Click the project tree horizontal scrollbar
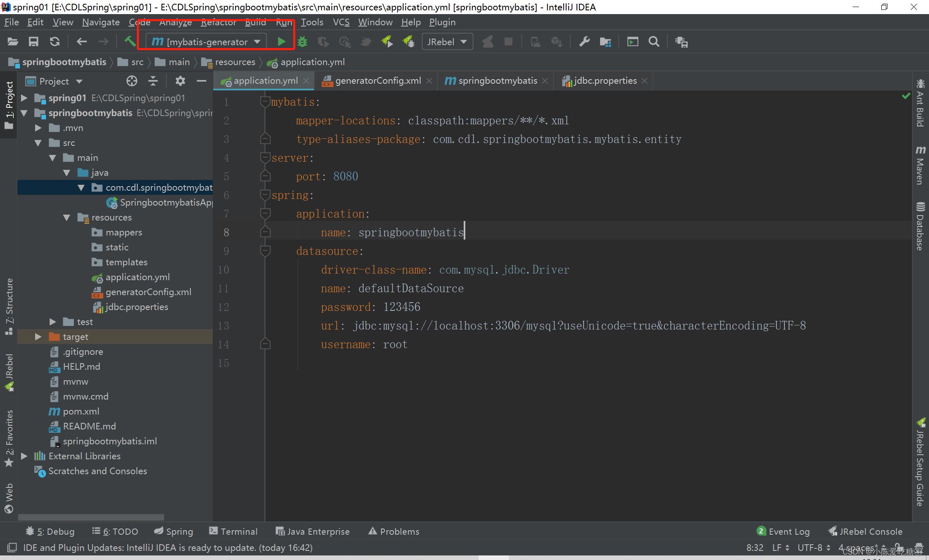Viewport: 929px width, 560px height. click(x=91, y=517)
